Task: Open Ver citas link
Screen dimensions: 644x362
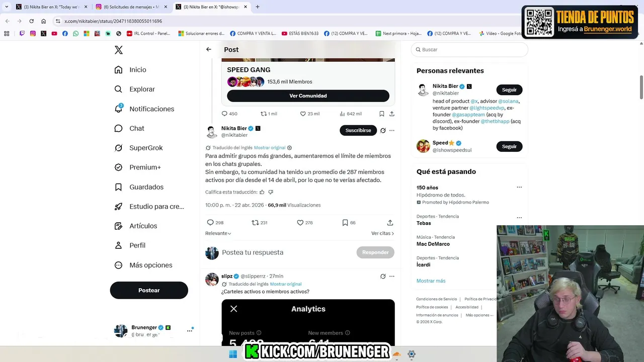Action: pos(382,233)
